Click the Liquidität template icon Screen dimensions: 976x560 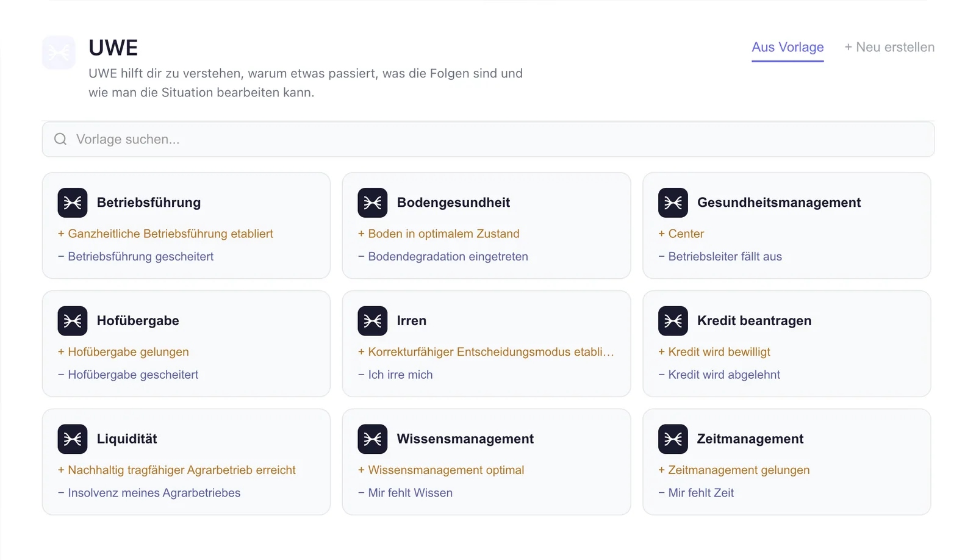pyautogui.click(x=73, y=439)
